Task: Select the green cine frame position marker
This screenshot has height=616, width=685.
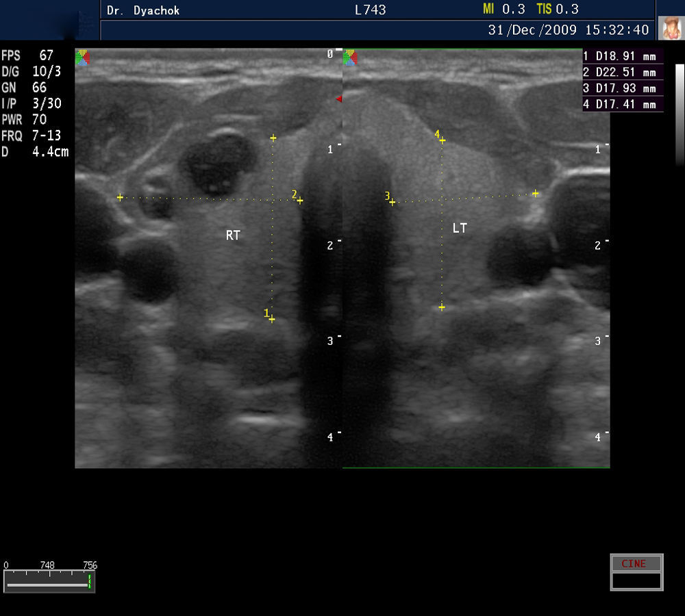Action: [x=89, y=582]
